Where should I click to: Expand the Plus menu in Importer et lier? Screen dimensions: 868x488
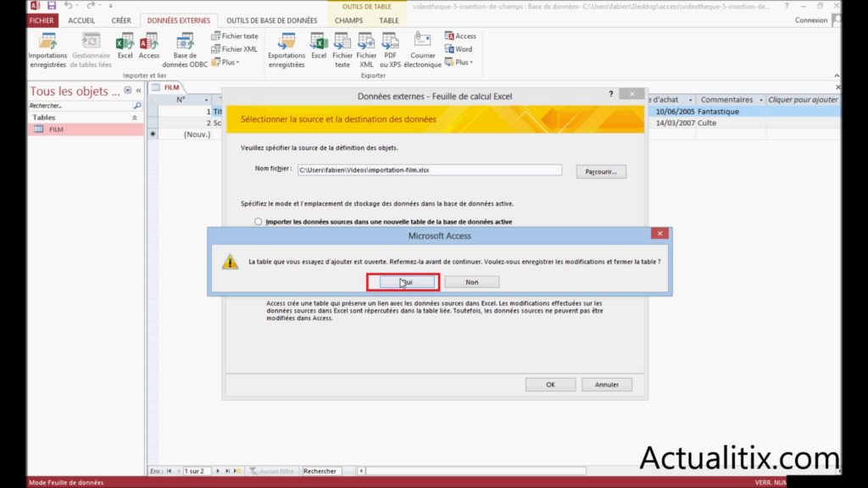(x=225, y=63)
